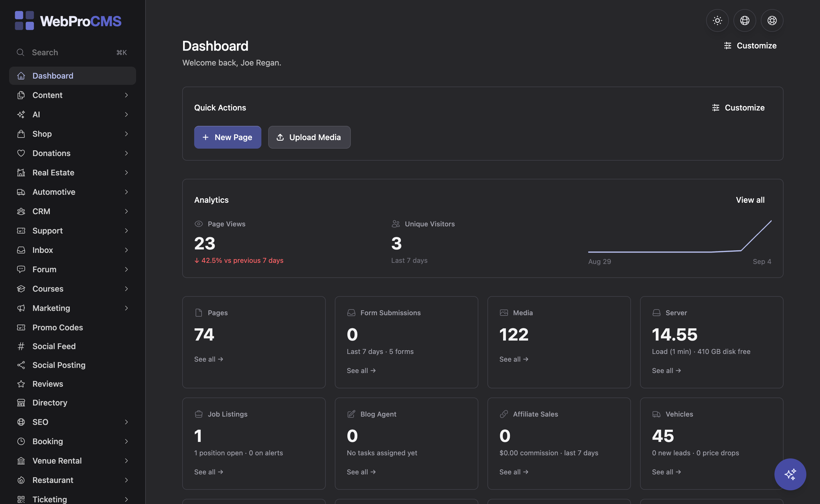820x504 pixels.
Task: Click the Forum chat bubble icon
Action: coord(21,269)
